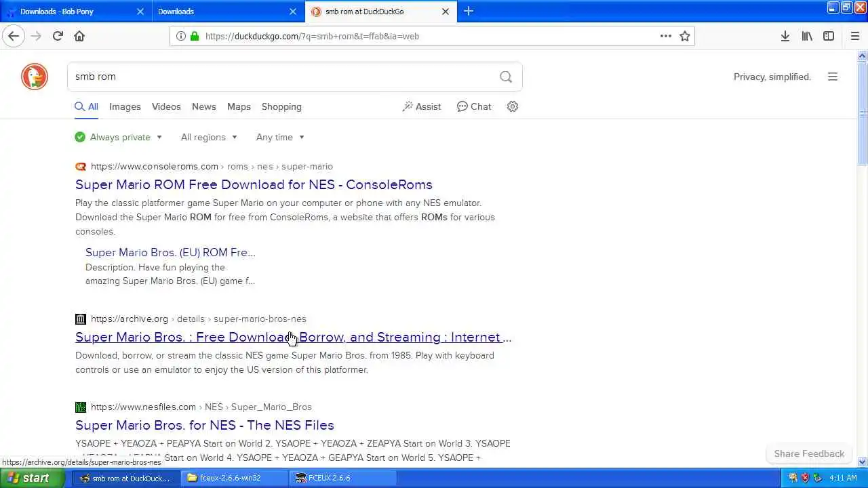
Task: Open Super Mario Bros. (EU) ROM sublink
Action: tap(170, 252)
